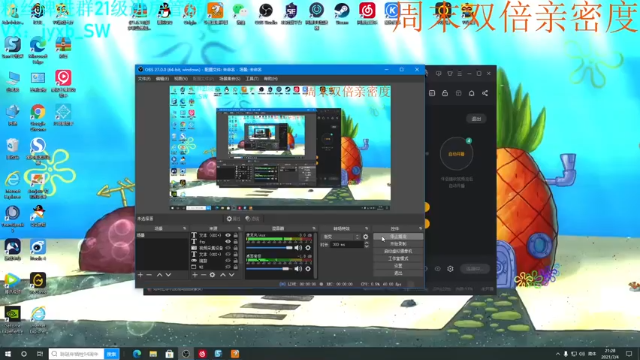
Task: Move scene up in Scenes panel
Action: (x=159, y=275)
